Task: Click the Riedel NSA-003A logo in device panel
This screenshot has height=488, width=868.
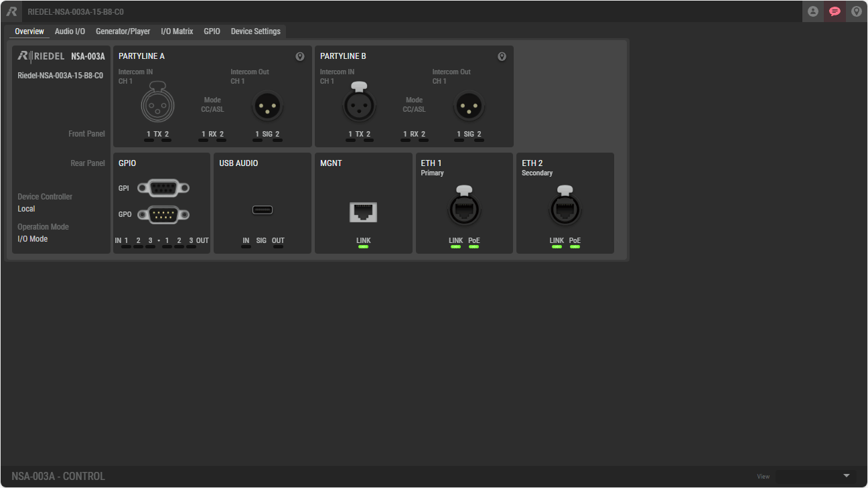Action: tap(61, 56)
